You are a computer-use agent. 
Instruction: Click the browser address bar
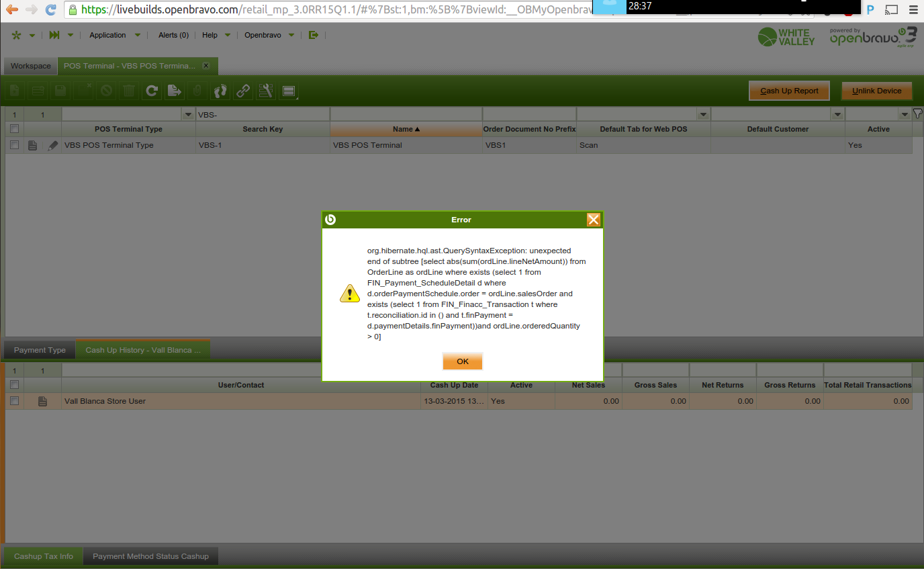coord(328,10)
